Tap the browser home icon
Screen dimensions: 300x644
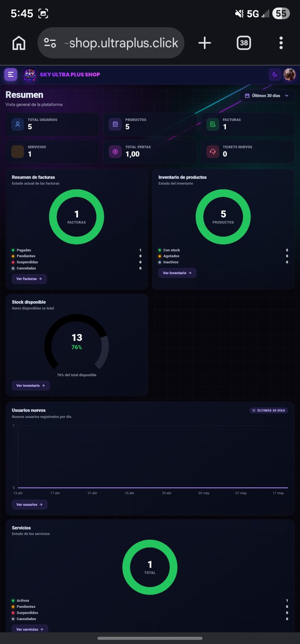pos(19,43)
